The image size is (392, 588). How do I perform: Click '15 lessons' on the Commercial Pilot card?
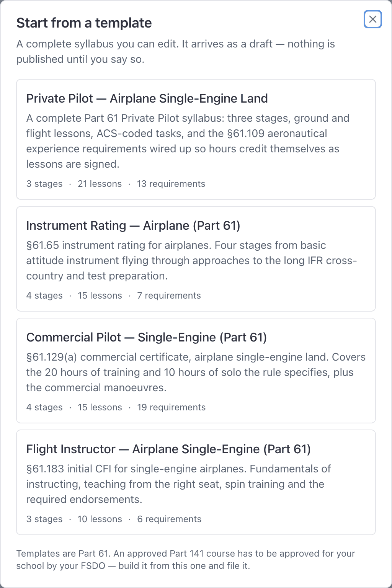click(100, 407)
